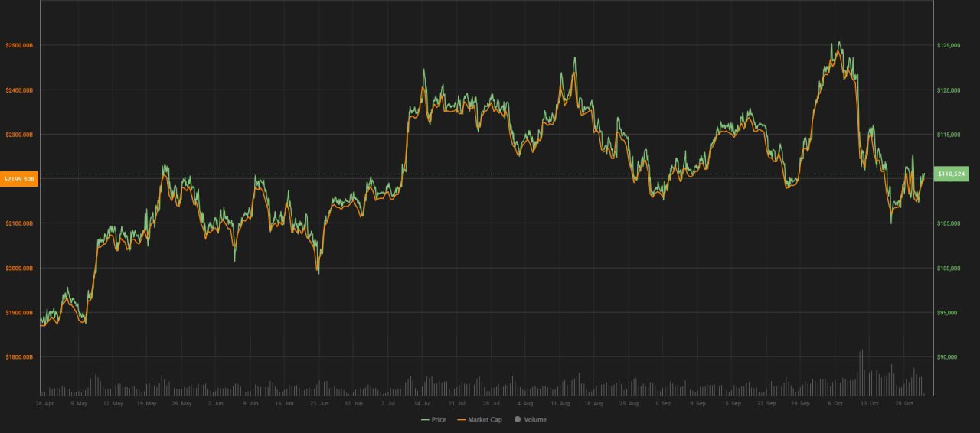Click the $90,000 price axis label
This screenshot has width=980, height=433.
pyautogui.click(x=947, y=357)
